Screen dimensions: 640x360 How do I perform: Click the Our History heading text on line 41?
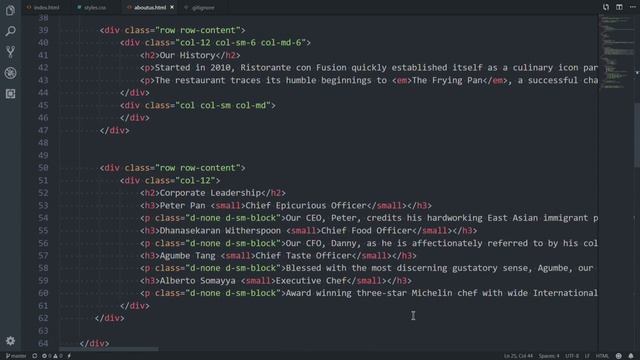point(187,55)
